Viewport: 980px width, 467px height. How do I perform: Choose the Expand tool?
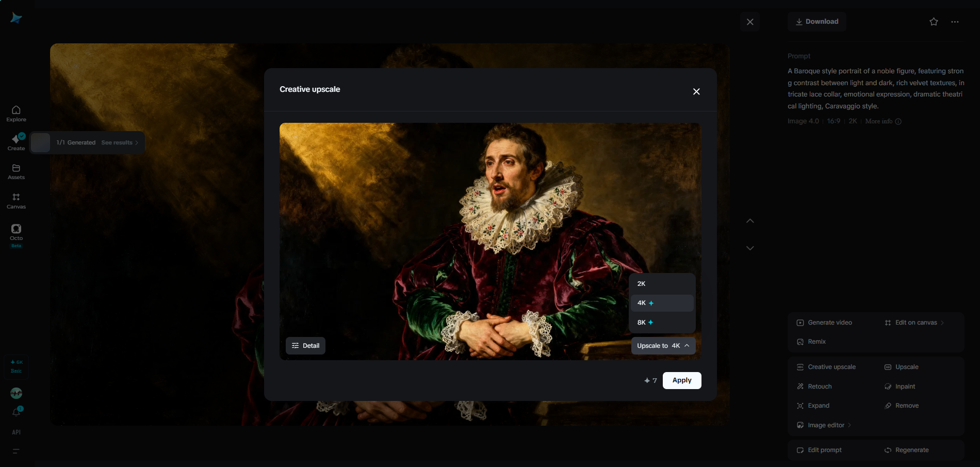tap(813, 406)
